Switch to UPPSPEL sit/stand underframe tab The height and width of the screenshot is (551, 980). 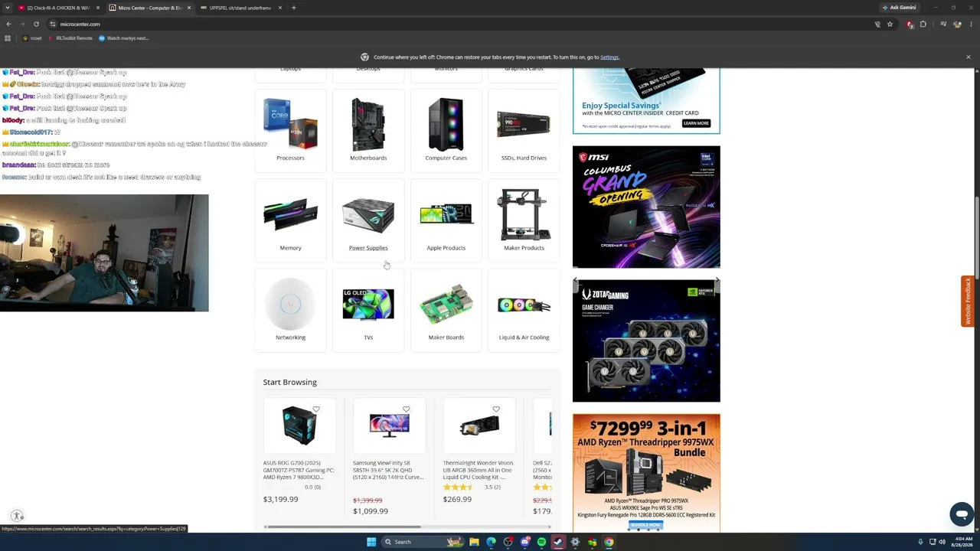[x=240, y=8]
